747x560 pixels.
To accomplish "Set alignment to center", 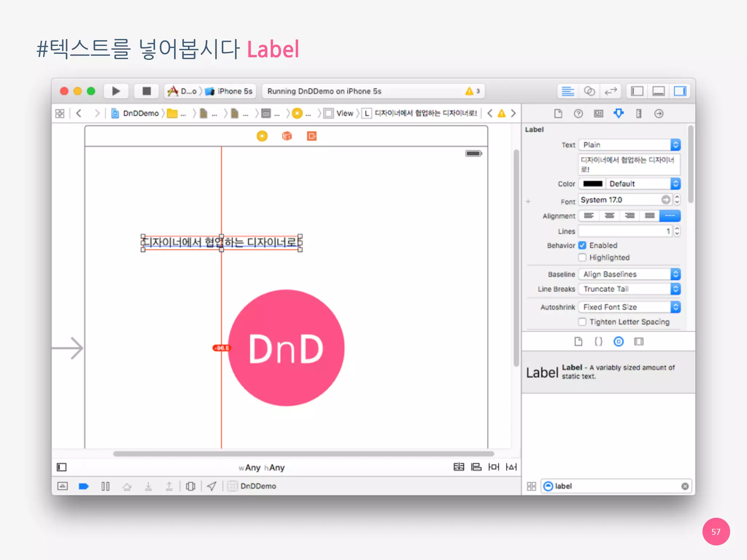I will [x=609, y=216].
